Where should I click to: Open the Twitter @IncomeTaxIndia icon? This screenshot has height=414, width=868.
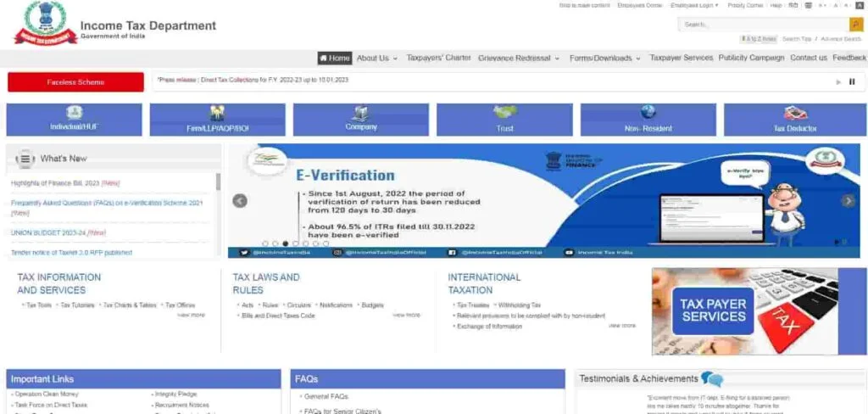pos(244,253)
